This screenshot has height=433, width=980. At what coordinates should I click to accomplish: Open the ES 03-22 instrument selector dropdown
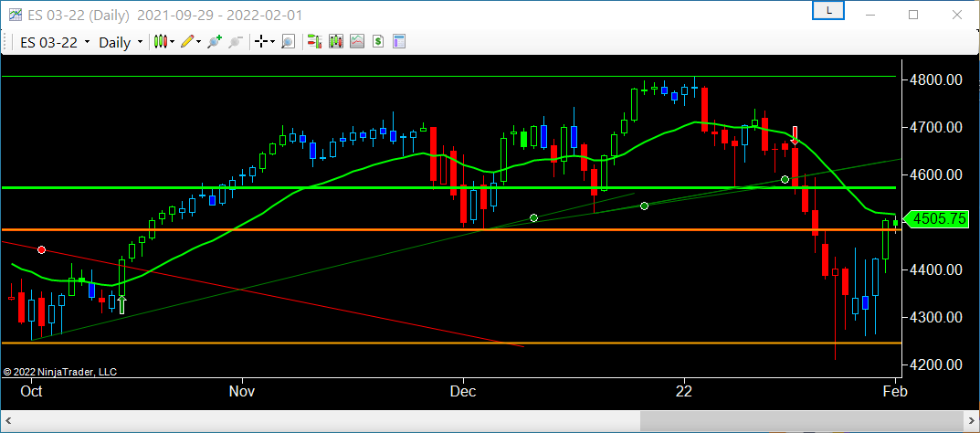[x=55, y=43]
